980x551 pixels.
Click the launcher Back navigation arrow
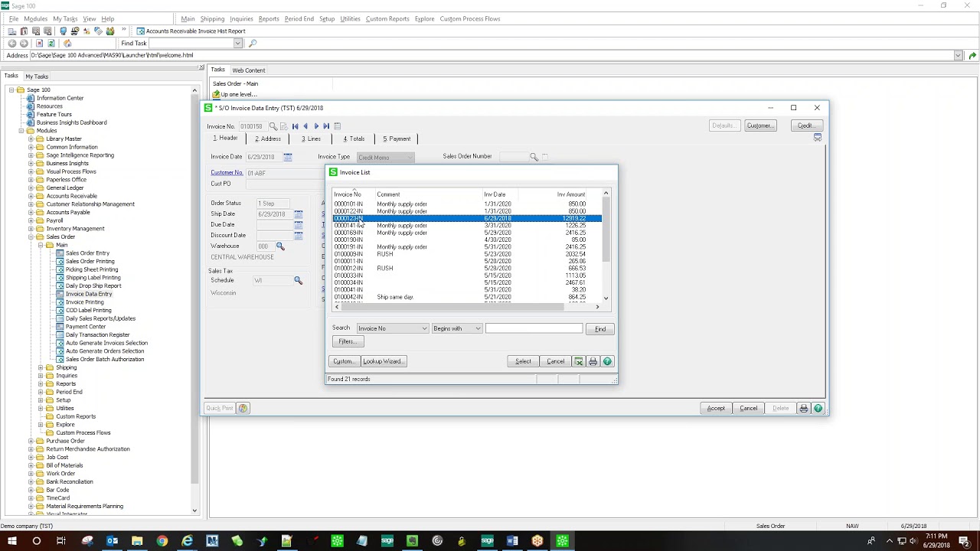coord(11,44)
